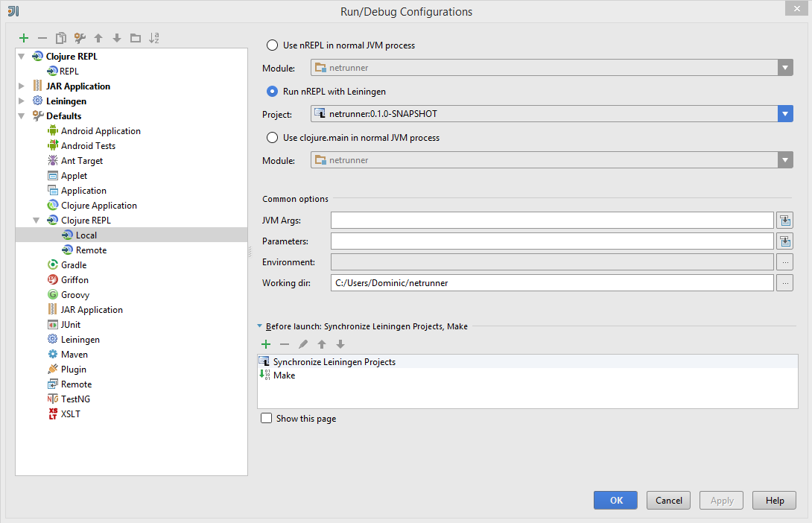The image size is (812, 523).
Task: Choose Use nREPL in normal JVM process
Action: pos(272,45)
